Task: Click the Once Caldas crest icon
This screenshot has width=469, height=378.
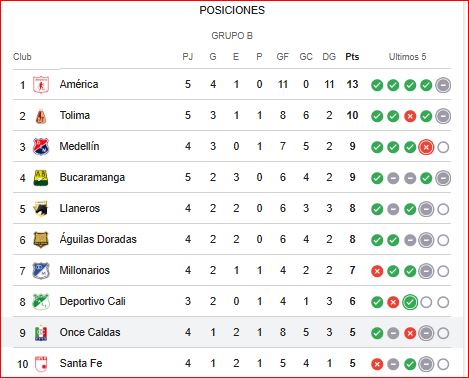Action: coord(41,333)
